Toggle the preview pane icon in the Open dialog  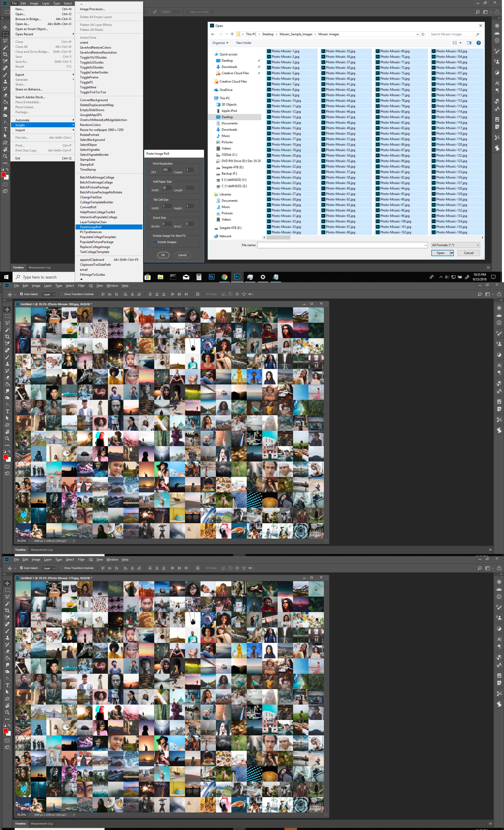click(469, 43)
